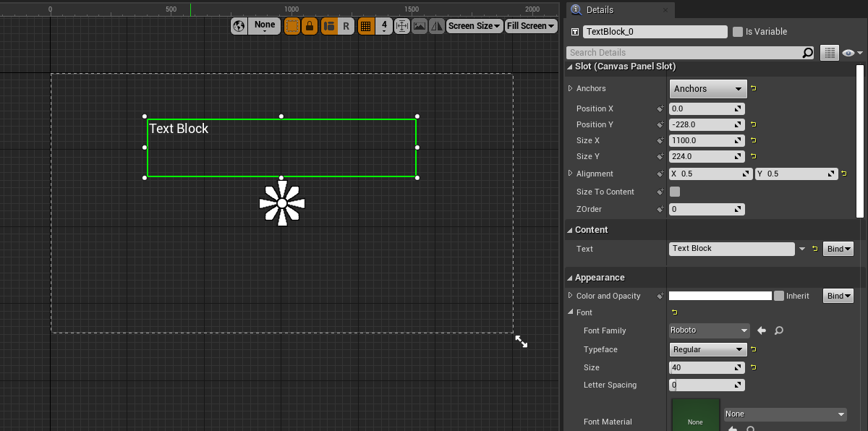Click the Text Block content text field
Screen dimensions: 868x431
[732, 249]
